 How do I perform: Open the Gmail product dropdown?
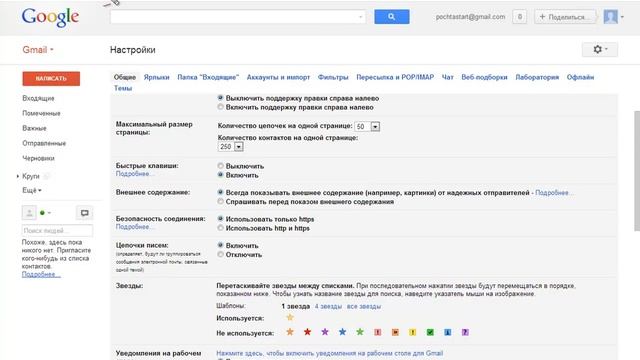click(x=38, y=50)
